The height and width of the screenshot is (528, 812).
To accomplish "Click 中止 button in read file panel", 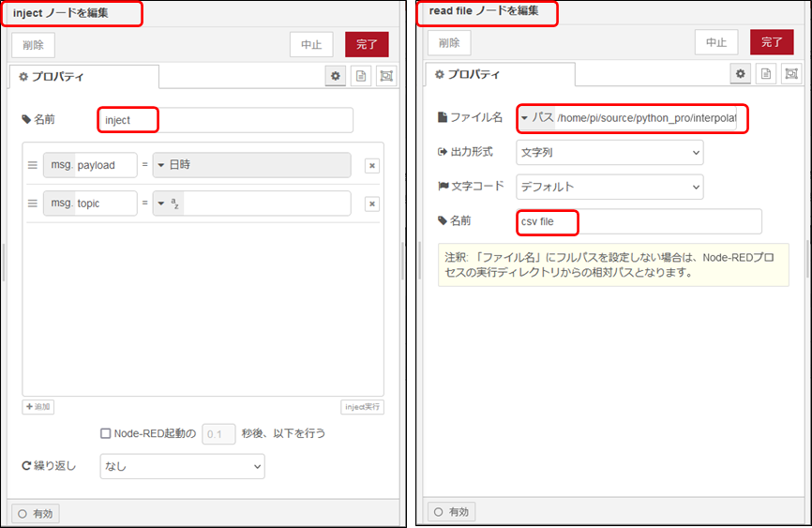I will [716, 42].
